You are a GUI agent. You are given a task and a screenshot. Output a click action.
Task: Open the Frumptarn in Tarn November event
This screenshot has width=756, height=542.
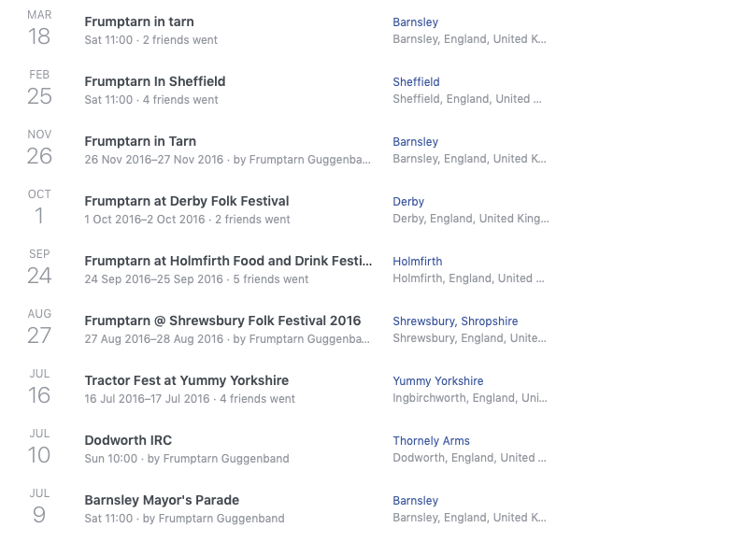pyautogui.click(x=140, y=141)
